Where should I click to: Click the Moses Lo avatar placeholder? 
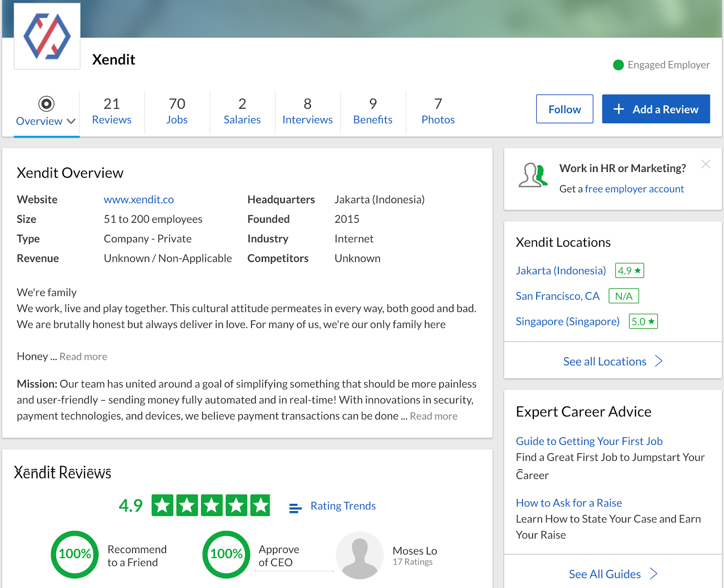pyautogui.click(x=360, y=555)
